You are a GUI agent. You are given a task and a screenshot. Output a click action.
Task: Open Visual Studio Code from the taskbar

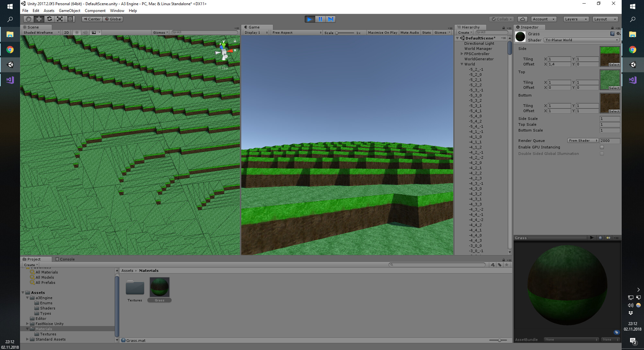tap(10, 80)
